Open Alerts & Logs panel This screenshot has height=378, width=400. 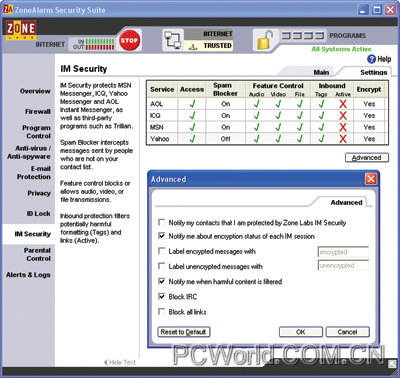coord(28,275)
